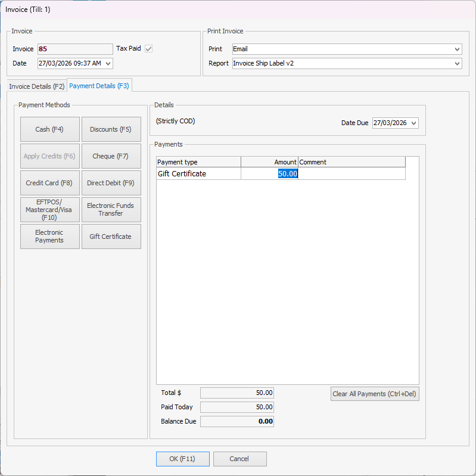Open the Report dropdown for Invoice Ship Label v2
Screen dimensions: 476x476
pyautogui.click(x=457, y=63)
